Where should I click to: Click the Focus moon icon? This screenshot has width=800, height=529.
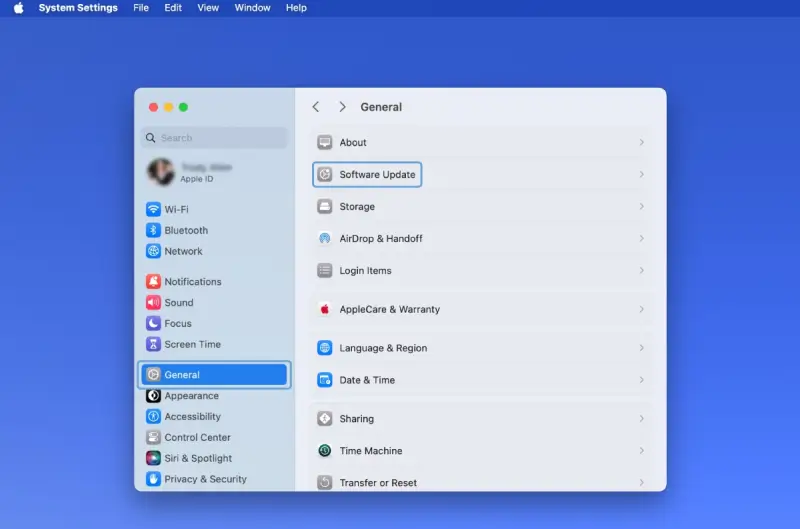153,323
